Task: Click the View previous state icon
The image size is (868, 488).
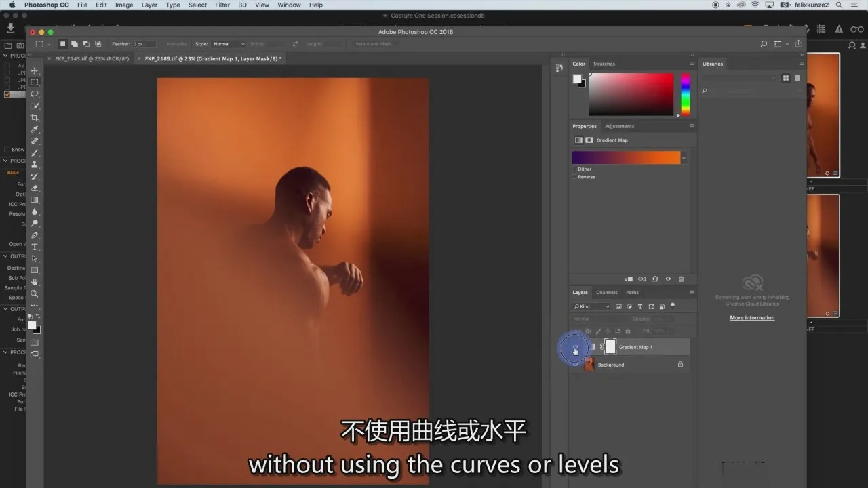Action: click(642, 279)
